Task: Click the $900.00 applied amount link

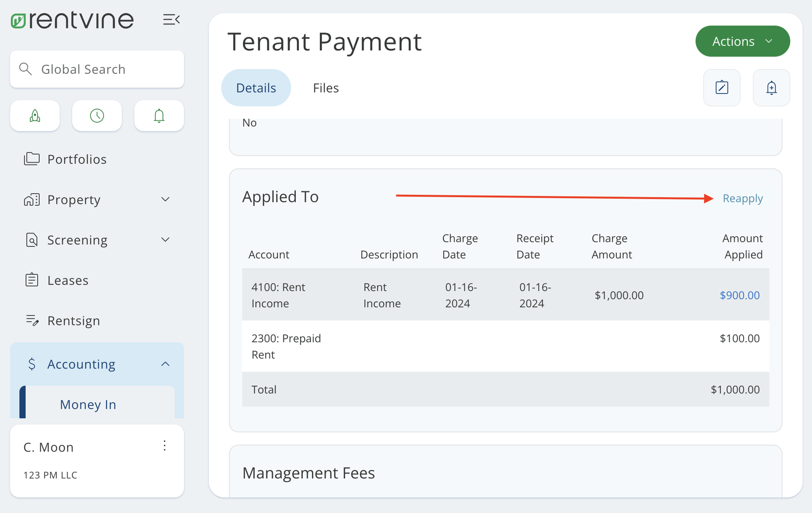Action: [739, 295]
